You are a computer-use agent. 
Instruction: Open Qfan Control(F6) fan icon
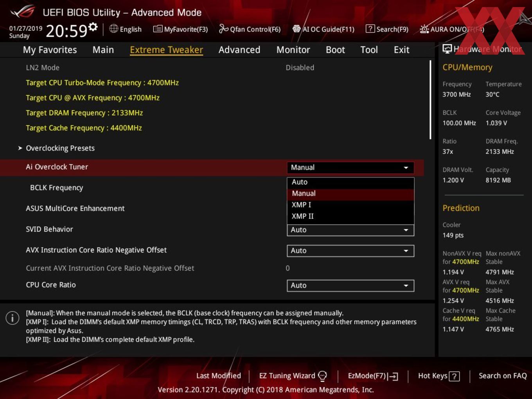click(x=223, y=29)
